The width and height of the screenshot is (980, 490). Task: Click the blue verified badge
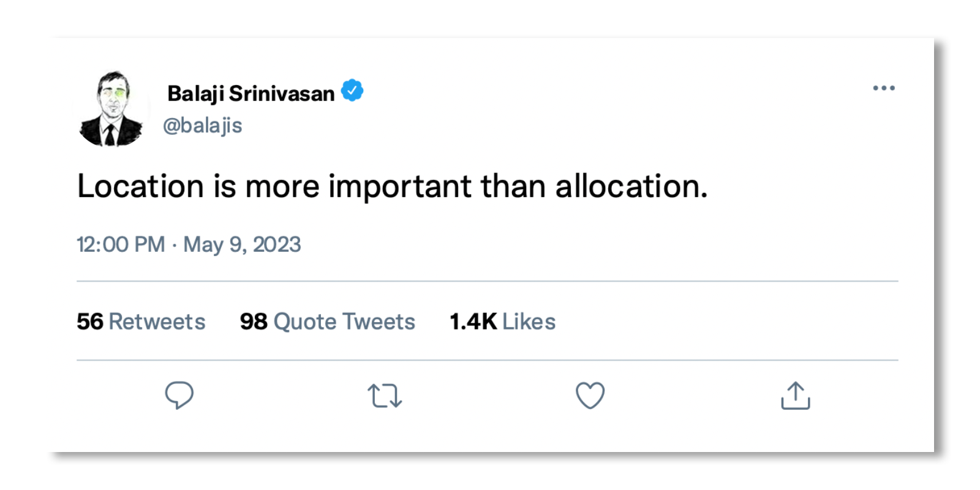pos(352,91)
